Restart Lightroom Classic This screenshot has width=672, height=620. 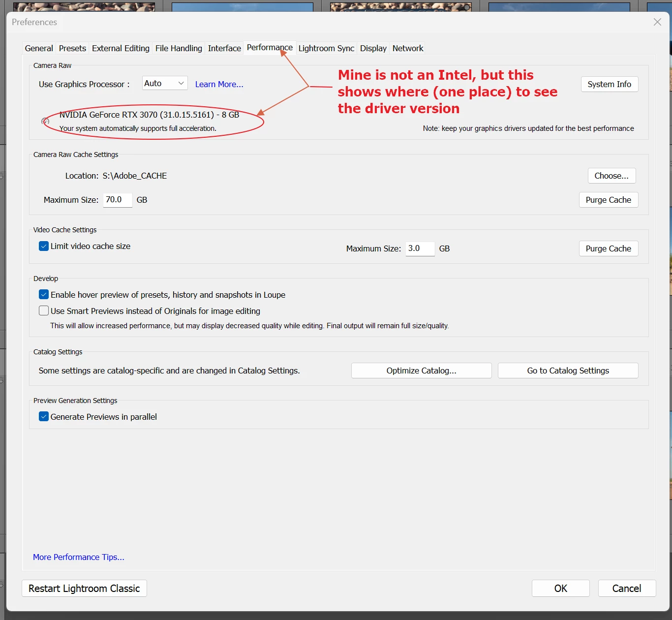84,589
